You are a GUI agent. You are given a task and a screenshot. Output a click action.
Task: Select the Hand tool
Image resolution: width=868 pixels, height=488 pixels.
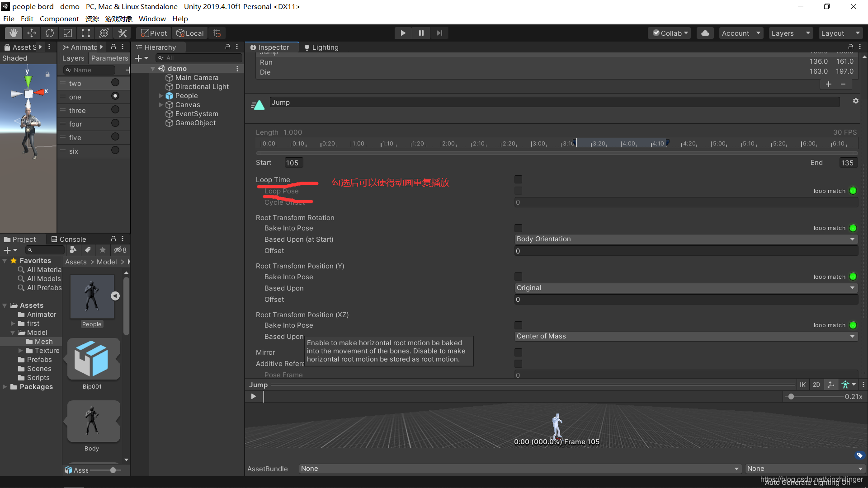click(x=14, y=33)
